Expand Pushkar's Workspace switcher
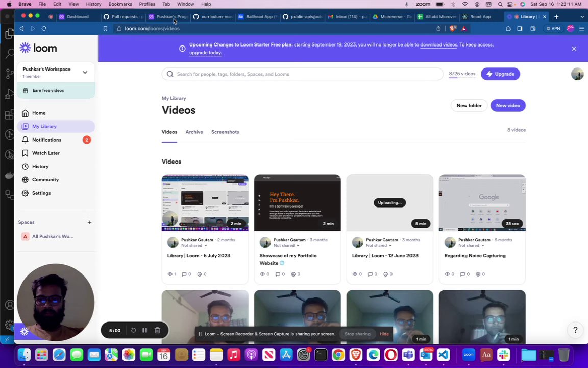 (56, 72)
